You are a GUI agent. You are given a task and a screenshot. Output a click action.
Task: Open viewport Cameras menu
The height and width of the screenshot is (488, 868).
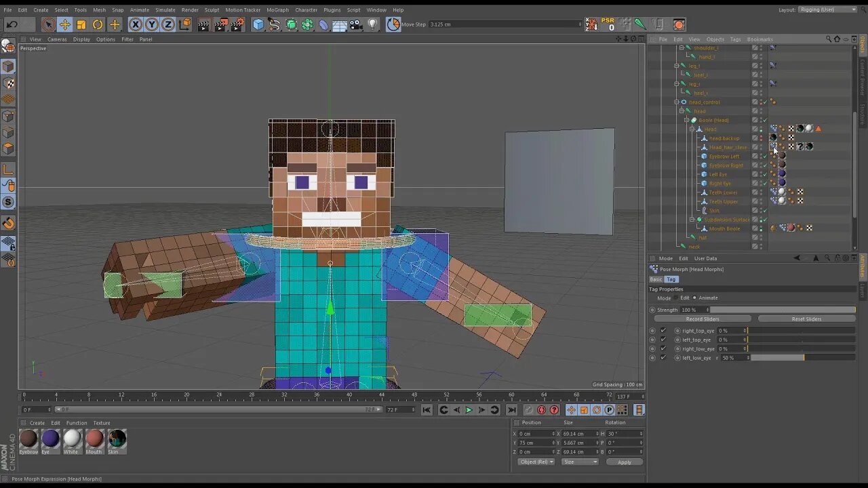pyautogui.click(x=57, y=39)
